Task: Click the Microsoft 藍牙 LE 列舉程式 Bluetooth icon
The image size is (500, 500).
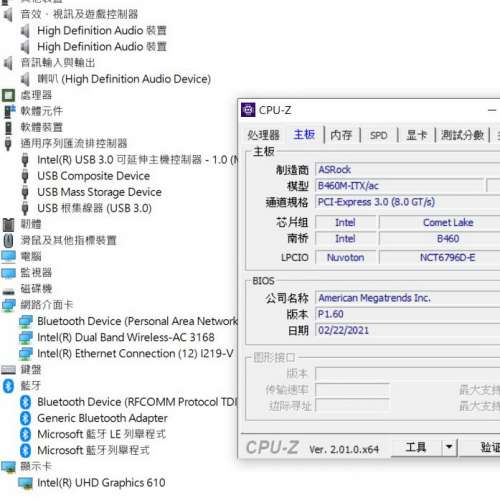Action: pos(25,434)
